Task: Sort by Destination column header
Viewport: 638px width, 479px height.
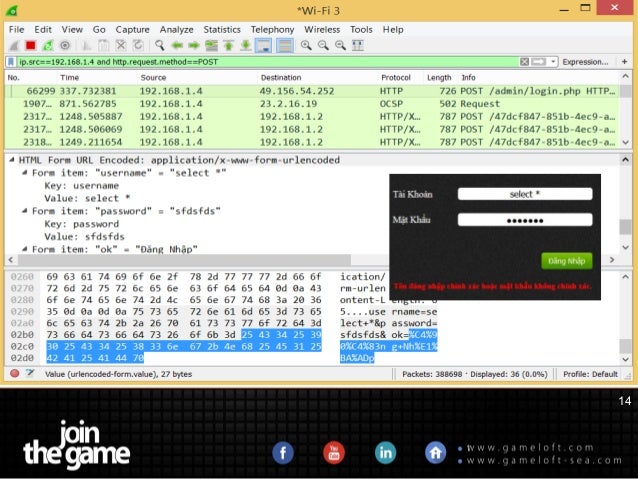Action: coord(281,77)
